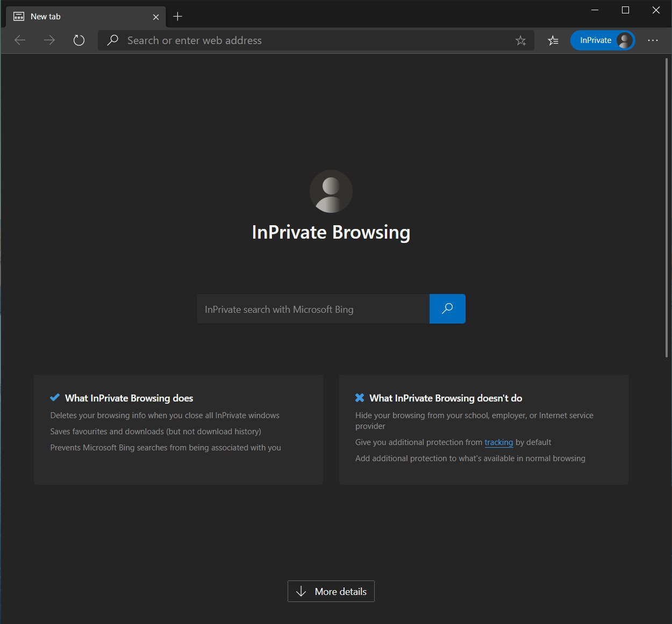
Task: Click the Deletes your browsing info text
Action: click(x=165, y=415)
